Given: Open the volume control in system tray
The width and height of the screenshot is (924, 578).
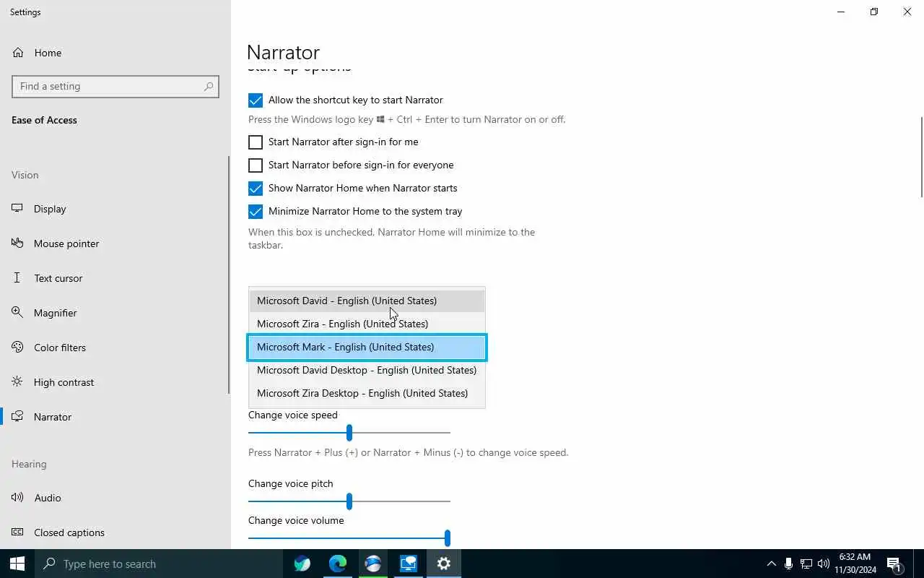Looking at the screenshot, I should (x=824, y=564).
